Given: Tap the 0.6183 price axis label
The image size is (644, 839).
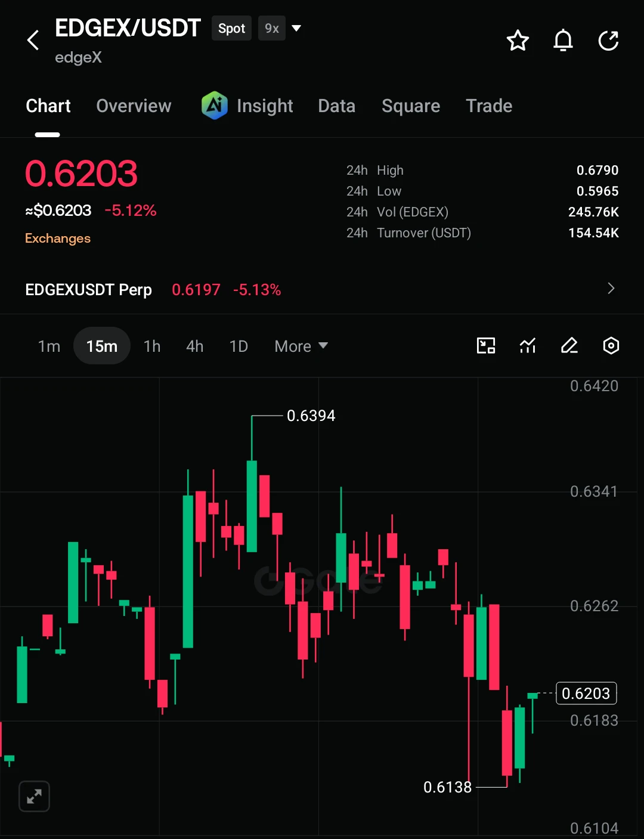Looking at the screenshot, I should [594, 720].
